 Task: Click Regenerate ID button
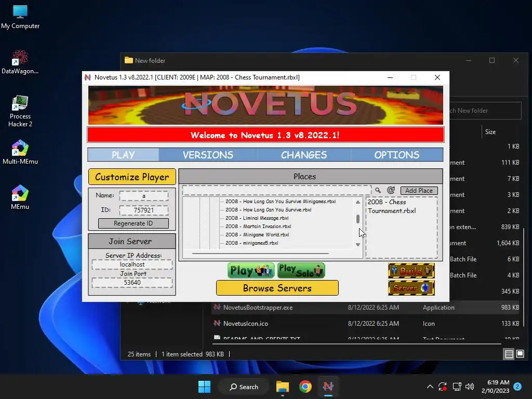pyautogui.click(x=134, y=223)
